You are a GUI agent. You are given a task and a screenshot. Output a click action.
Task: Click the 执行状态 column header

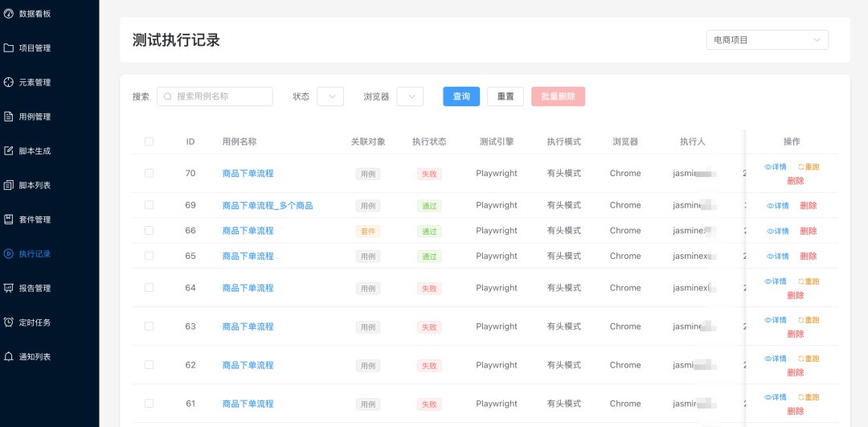tap(429, 142)
